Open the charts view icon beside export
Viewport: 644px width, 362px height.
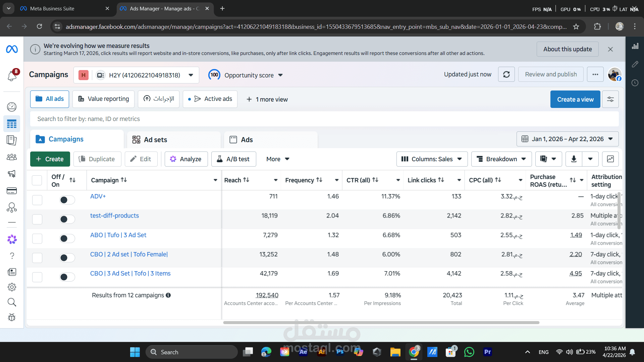click(610, 159)
